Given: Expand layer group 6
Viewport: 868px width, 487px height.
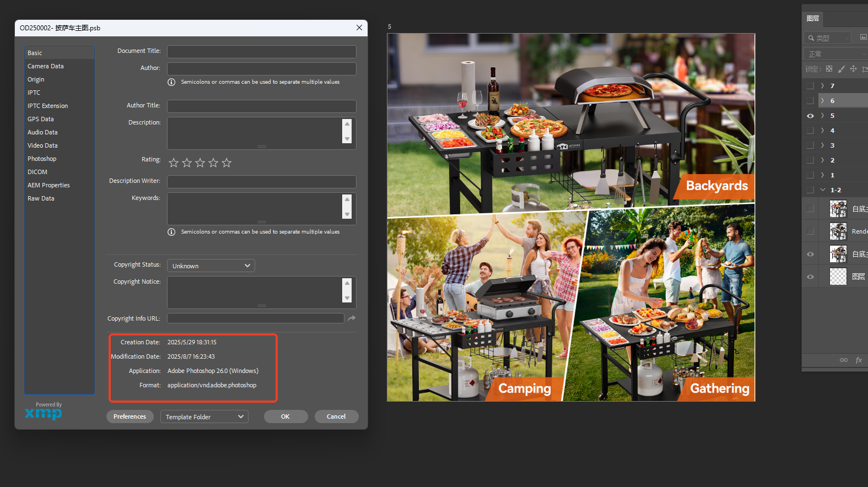Looking at the screenshot, I should tap(823, 101).
